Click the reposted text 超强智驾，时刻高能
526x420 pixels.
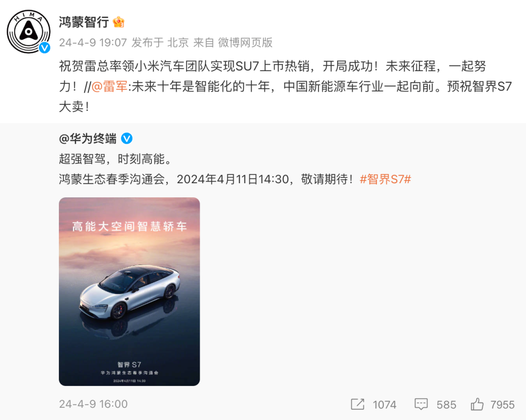point(115,159)
